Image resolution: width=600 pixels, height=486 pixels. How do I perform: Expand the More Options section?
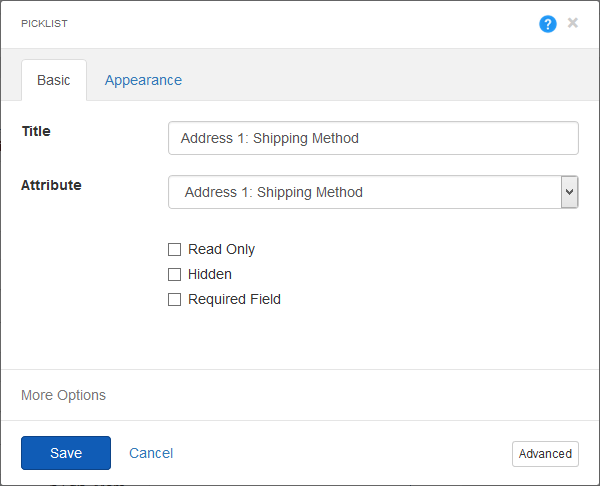tap(64, 395)
